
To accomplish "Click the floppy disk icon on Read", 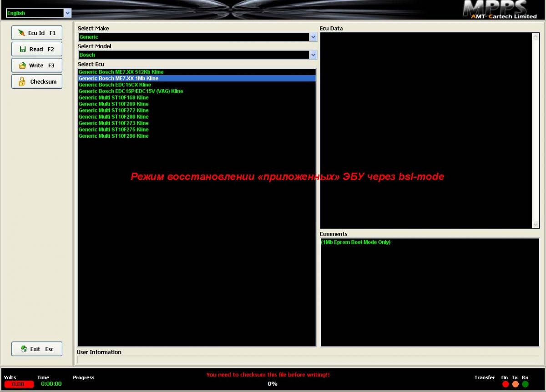I will click(x=22, y=49).
